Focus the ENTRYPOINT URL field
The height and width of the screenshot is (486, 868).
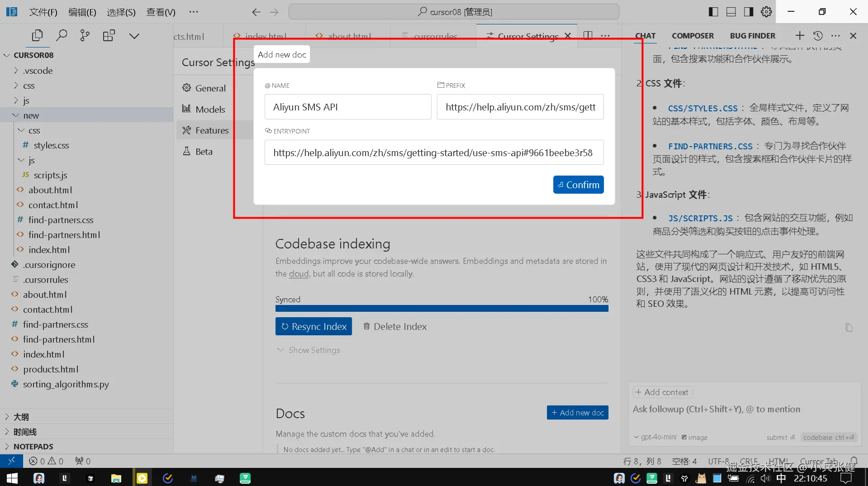(434, 152)
